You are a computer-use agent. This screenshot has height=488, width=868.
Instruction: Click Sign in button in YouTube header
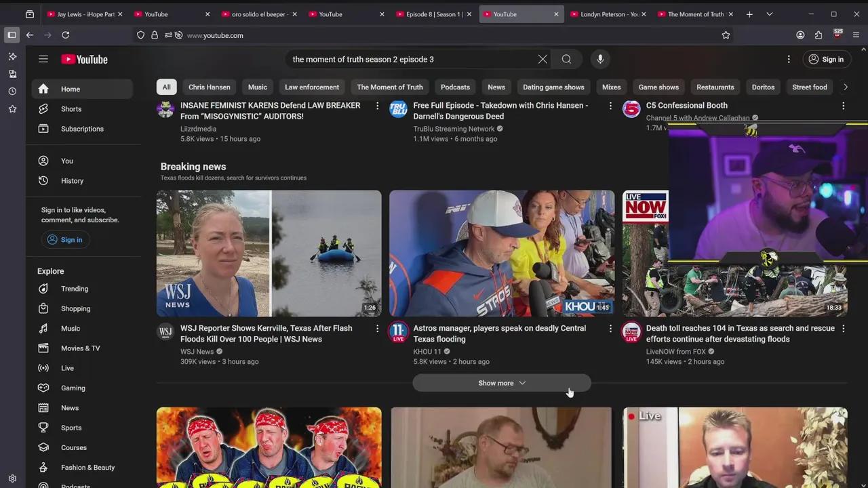click(826, 60)
